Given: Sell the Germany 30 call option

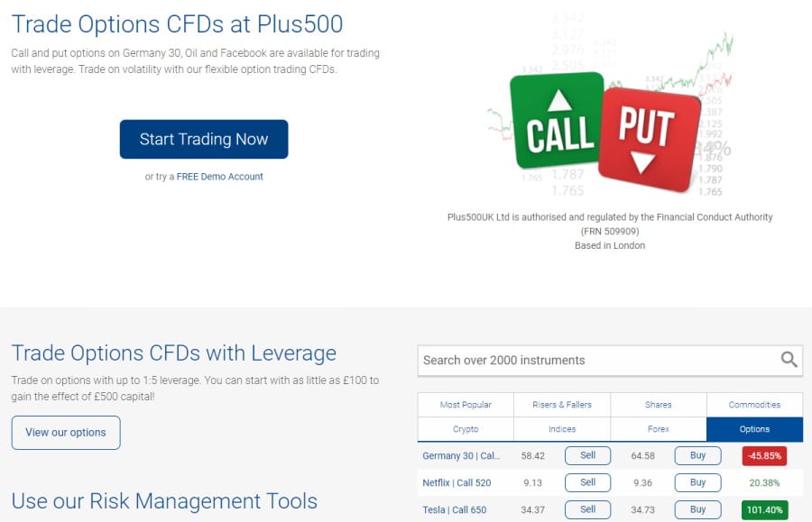Looking at the screenshot, I should (x=587, y=455).
